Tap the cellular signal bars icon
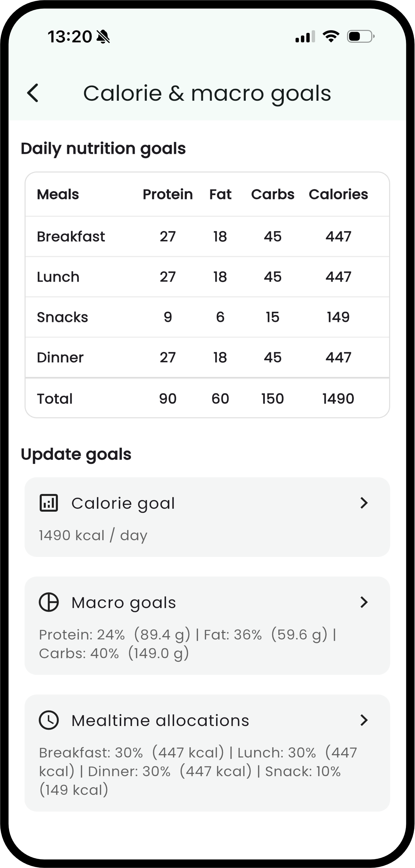Screen dimensions: 415x868 coord(305,36)
